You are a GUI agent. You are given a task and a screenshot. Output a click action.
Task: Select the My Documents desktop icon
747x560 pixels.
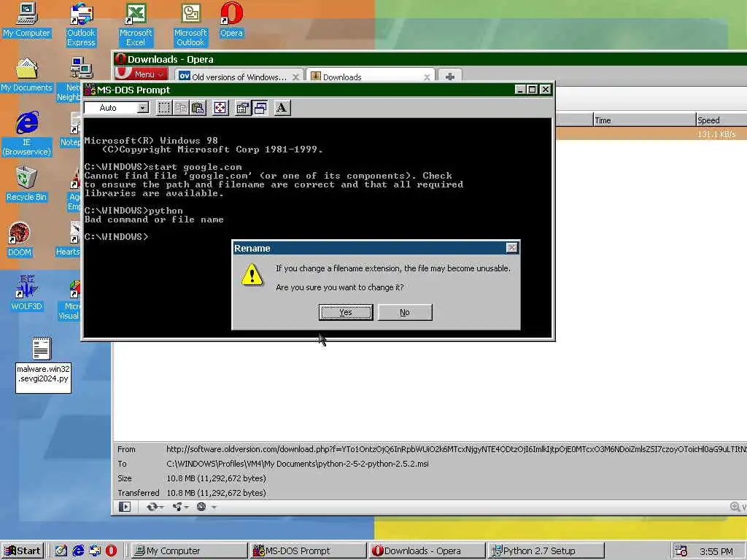[x=27, y=75]
